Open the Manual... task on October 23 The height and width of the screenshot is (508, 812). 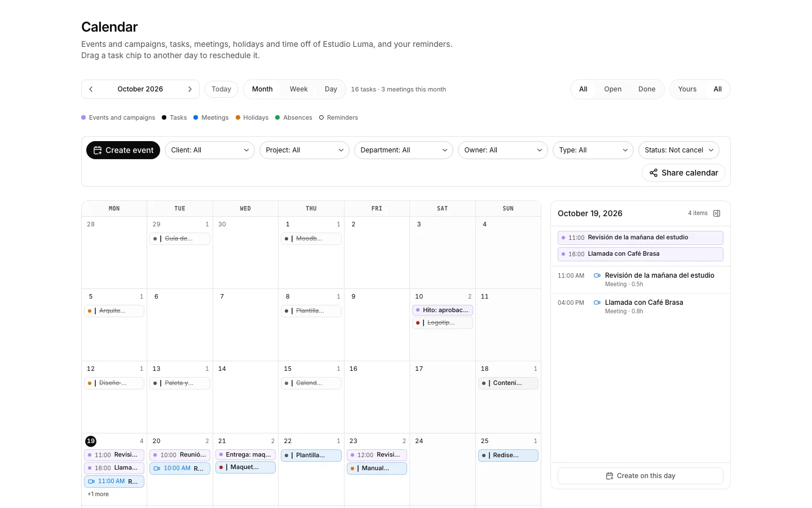tap(377, 468)
